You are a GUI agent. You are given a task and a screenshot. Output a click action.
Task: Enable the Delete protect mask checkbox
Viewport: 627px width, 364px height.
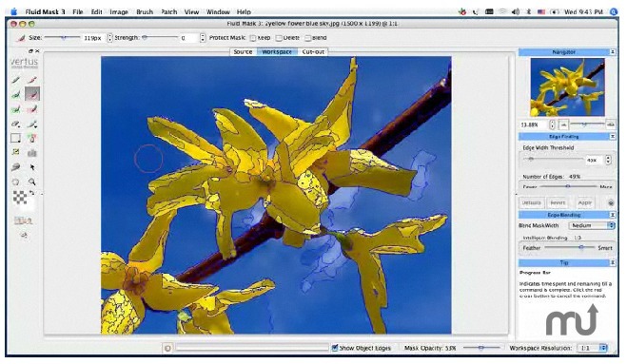279,38
